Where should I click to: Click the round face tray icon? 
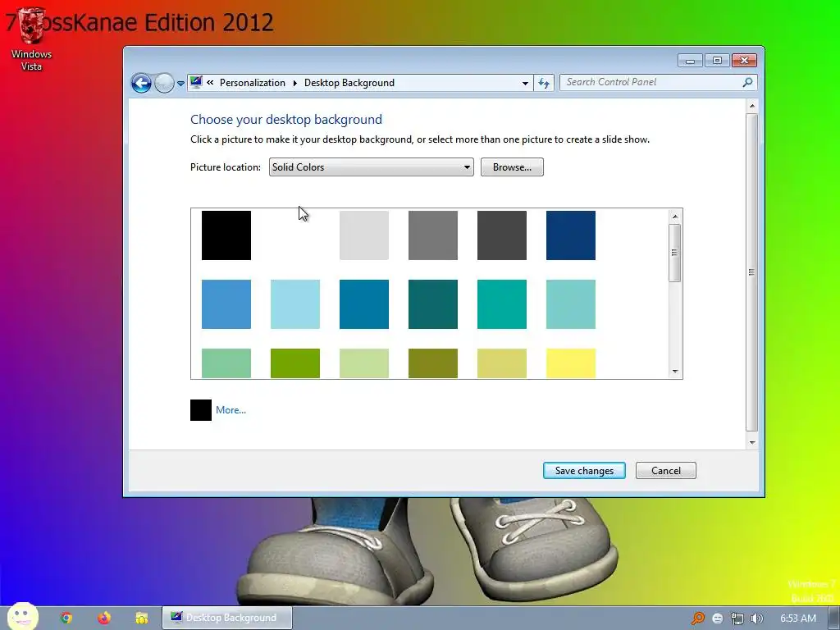tap(717, 619)
